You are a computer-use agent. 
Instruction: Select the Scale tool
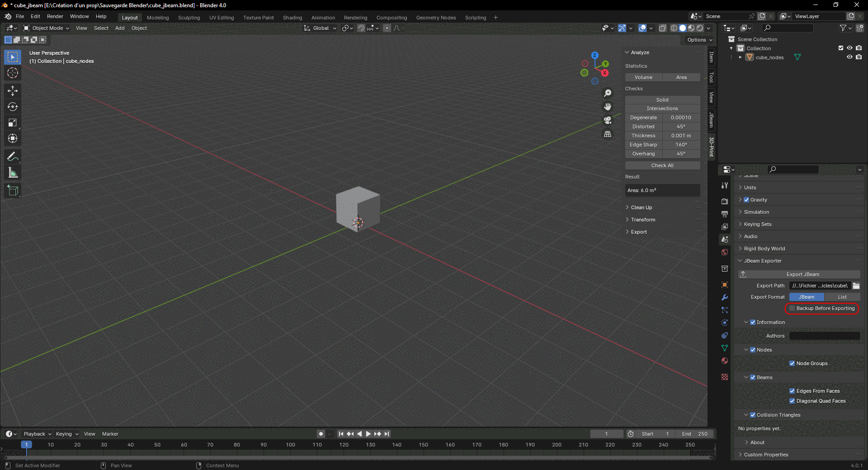coord(13,122)
